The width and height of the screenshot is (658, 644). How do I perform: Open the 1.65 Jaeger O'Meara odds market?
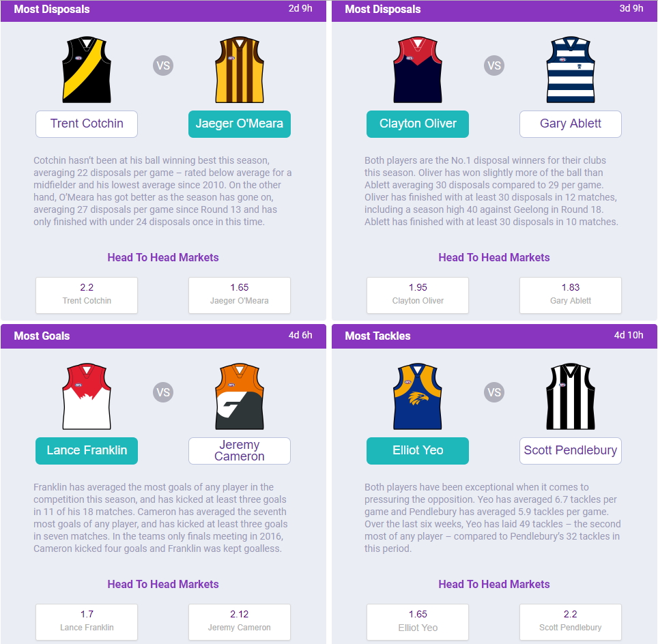(x=239, y=295)
